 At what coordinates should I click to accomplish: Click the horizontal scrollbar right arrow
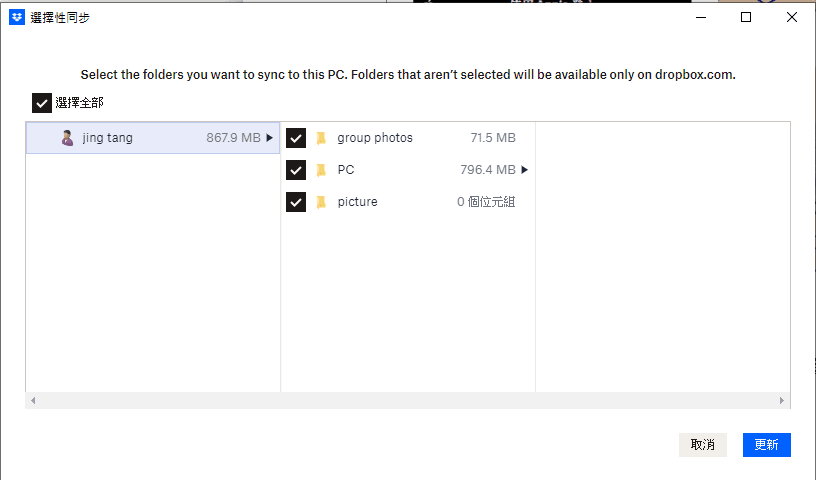point(783,400)
